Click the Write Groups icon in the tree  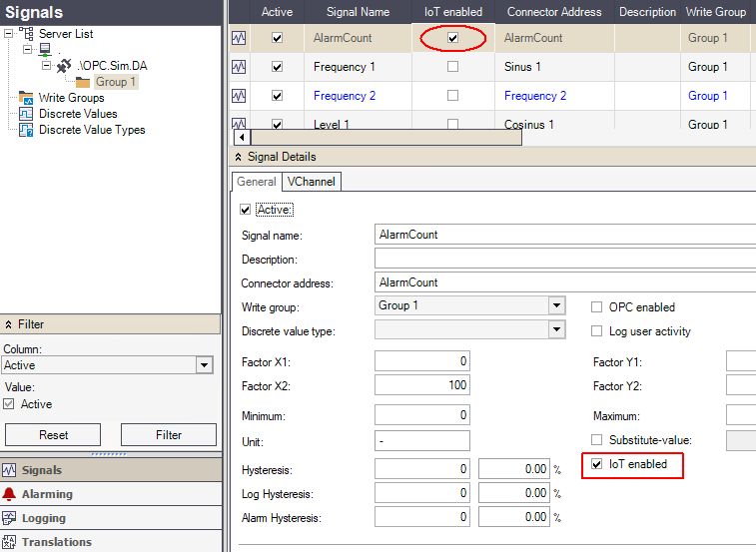[26, 98]
